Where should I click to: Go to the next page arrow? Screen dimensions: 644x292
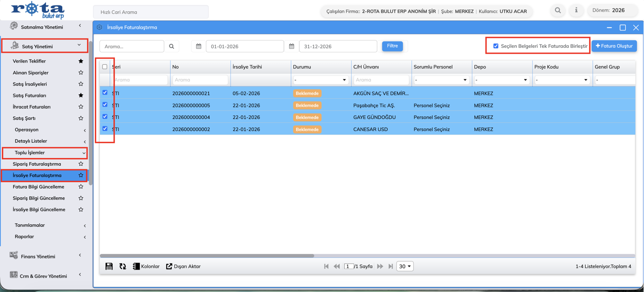380,267
